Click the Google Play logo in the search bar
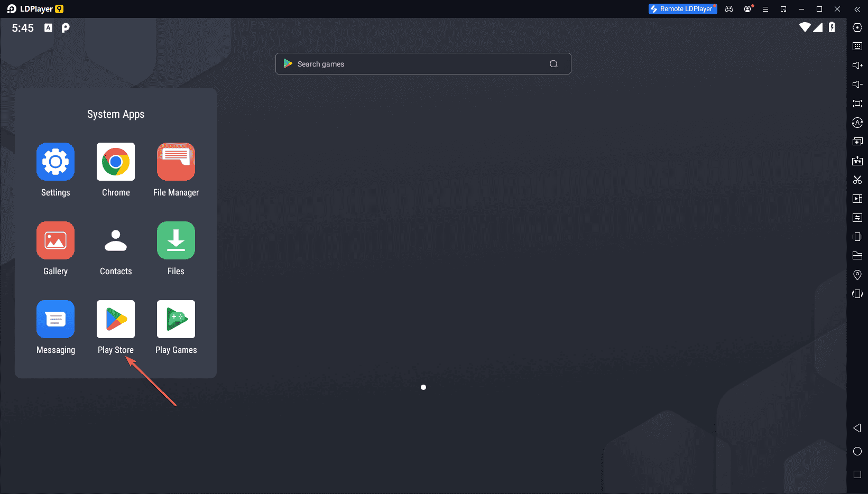868x494 pixels. (x=288, y=64)
